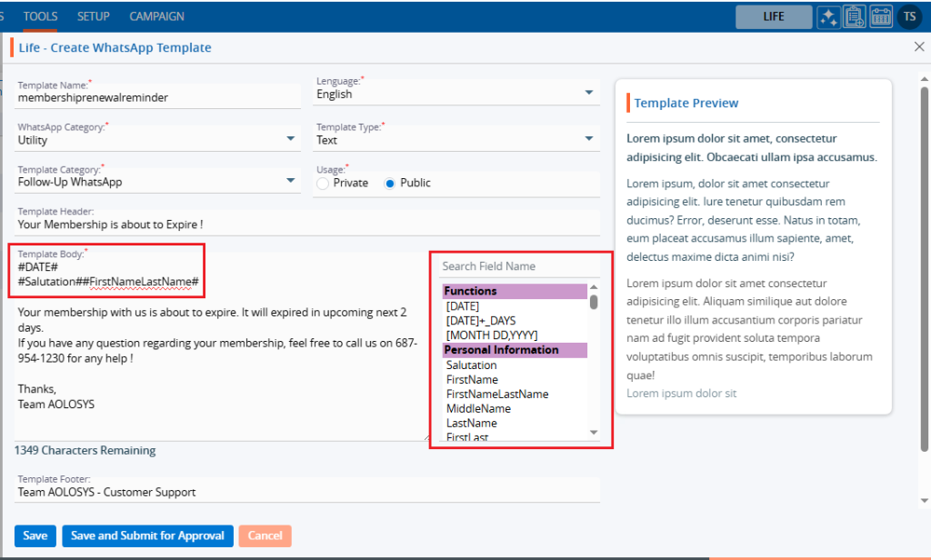Open the Template Category dropdown
Screen dimensions: 931x560
[291, 181]
